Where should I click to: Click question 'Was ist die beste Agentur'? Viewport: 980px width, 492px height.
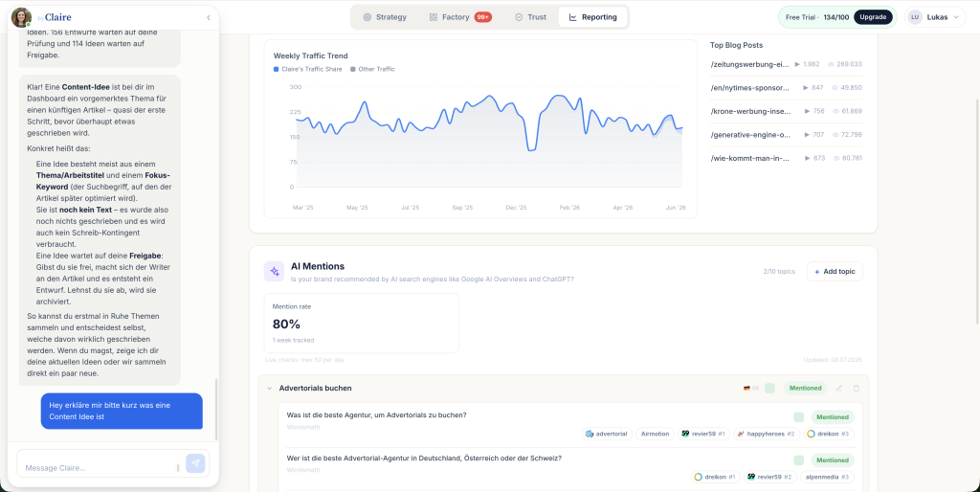pos(376,414)
